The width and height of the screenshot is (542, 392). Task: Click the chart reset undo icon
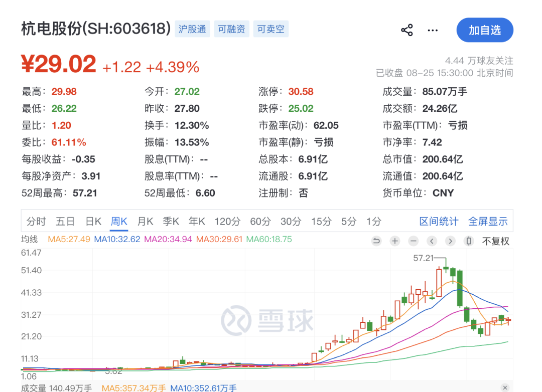376,241
